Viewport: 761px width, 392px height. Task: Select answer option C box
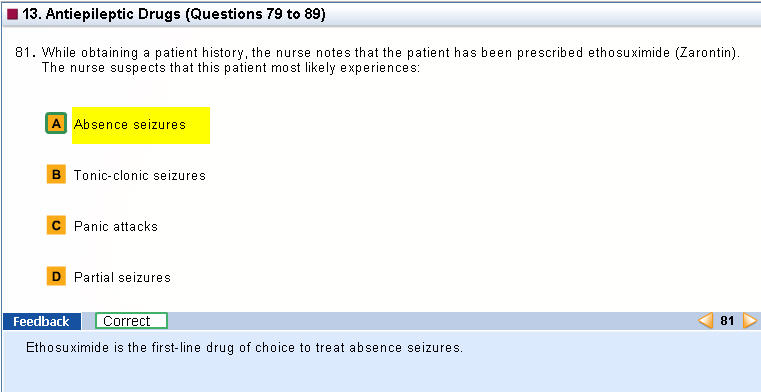point(56,226)
